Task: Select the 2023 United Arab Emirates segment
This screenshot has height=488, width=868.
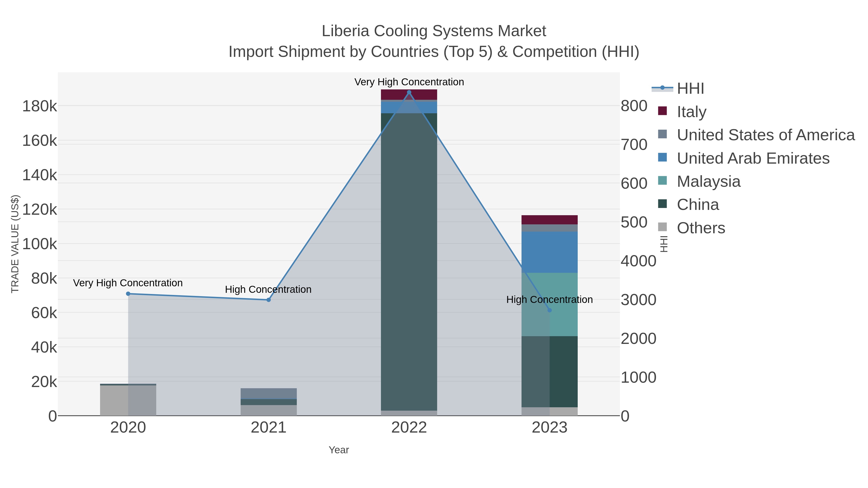Action: tap(549, 252)
